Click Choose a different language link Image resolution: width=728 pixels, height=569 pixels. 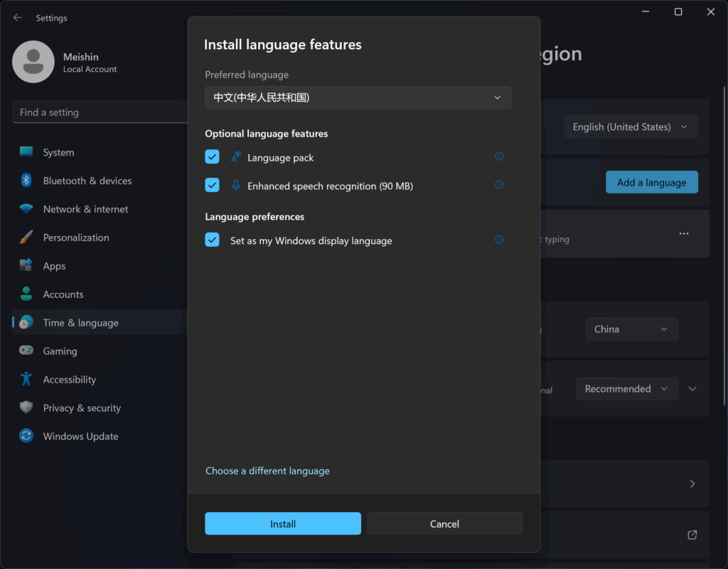click(x=267, y=471)
